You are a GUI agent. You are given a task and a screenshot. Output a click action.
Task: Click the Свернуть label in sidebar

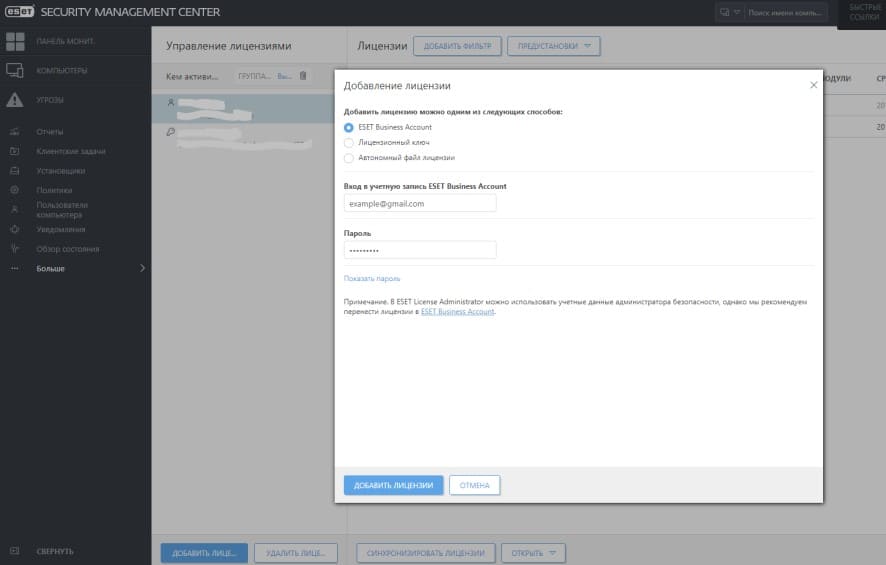pos(55,551)
